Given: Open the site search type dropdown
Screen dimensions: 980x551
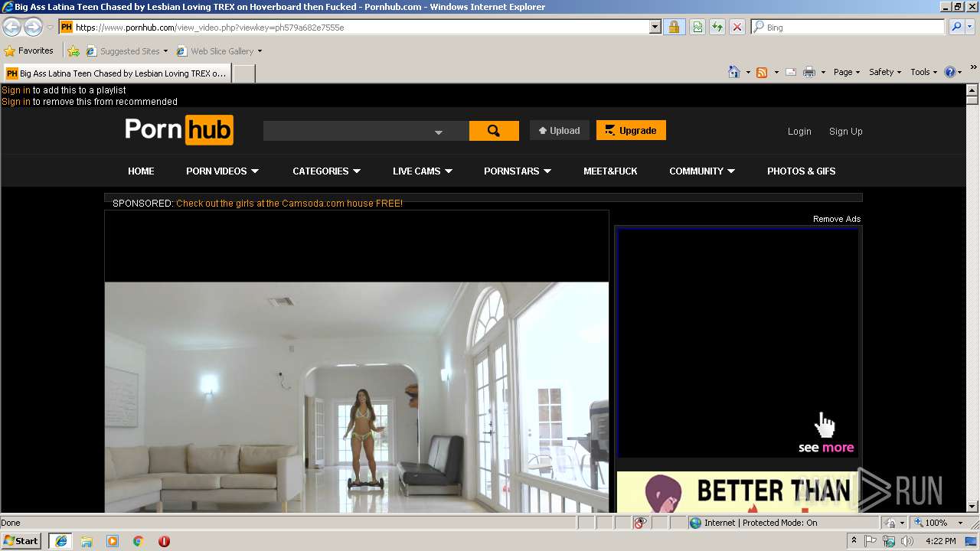Looking at the screenshot, I should (x=439, y=132).
